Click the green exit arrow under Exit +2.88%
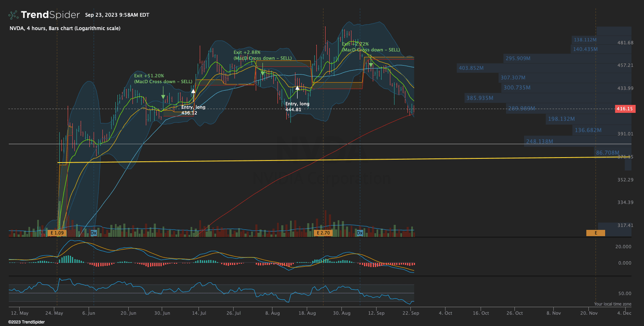644x326 pixels. coord(262,73)
